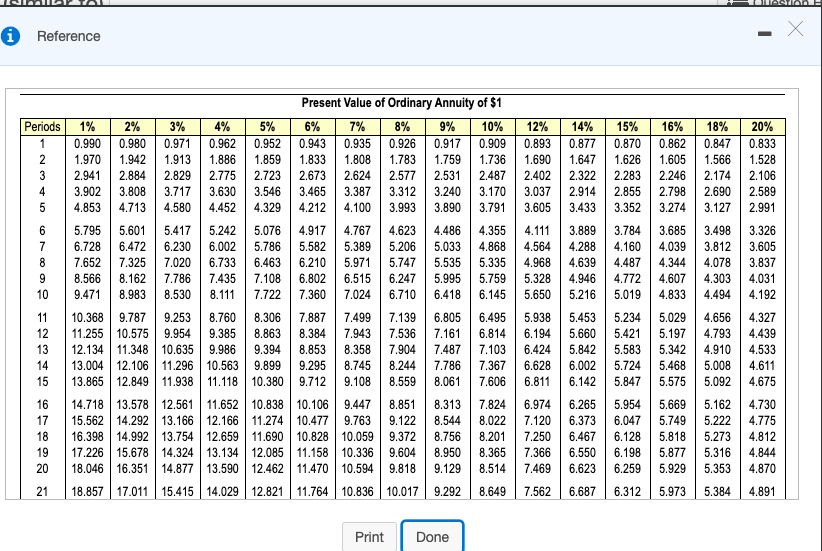
Task: Select value 6.002 in period 14 row
Action: (582, 365)
